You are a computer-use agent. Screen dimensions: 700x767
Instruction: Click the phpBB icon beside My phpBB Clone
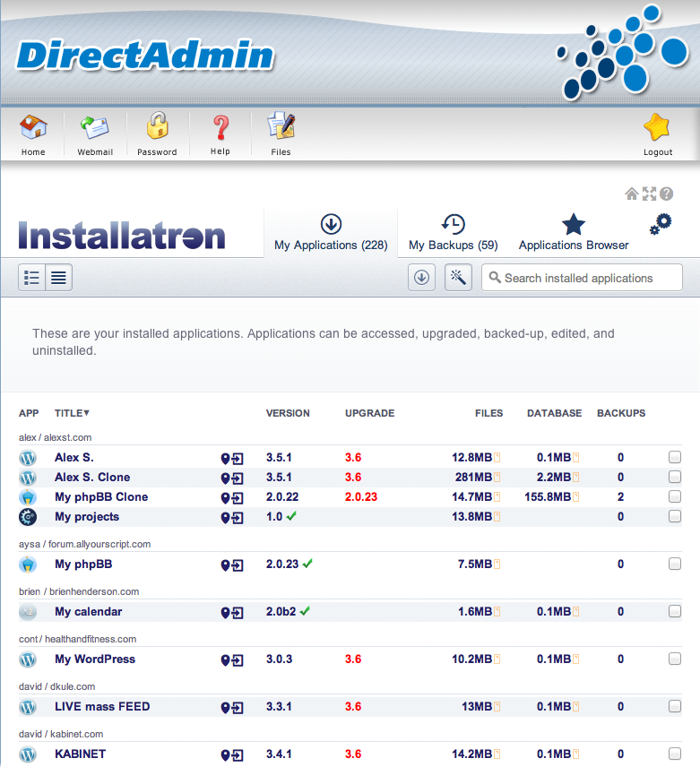click(x=28, y=497)
